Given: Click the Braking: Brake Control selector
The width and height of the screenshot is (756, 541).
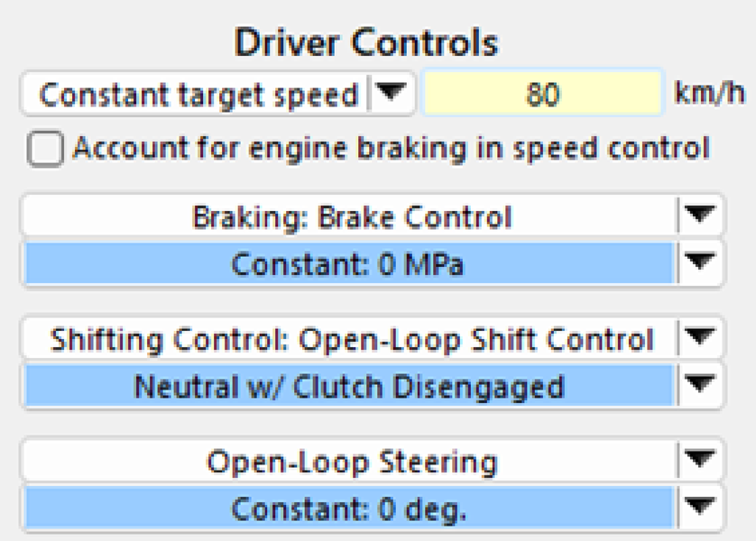Looking at the screenshot, I should pos(350,216).
